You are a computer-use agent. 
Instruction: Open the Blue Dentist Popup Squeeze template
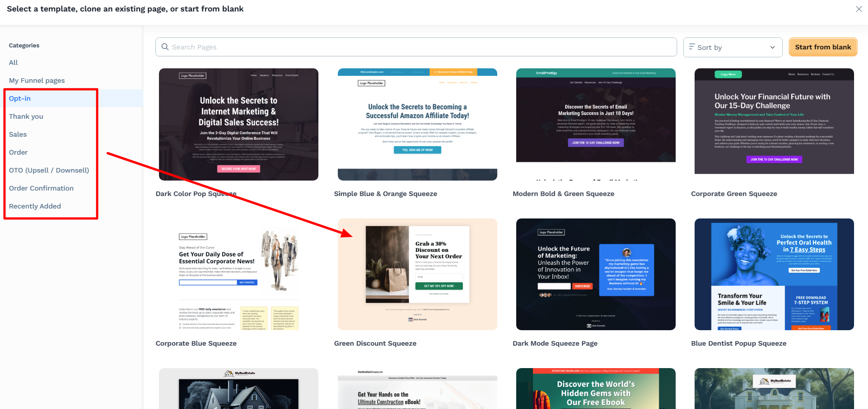point(774,274)
